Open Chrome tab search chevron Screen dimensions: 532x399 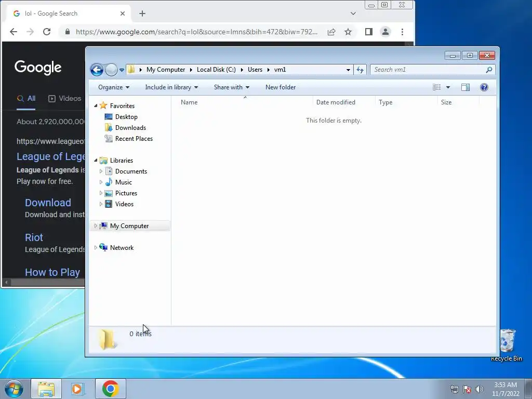(x=353, y=14)
